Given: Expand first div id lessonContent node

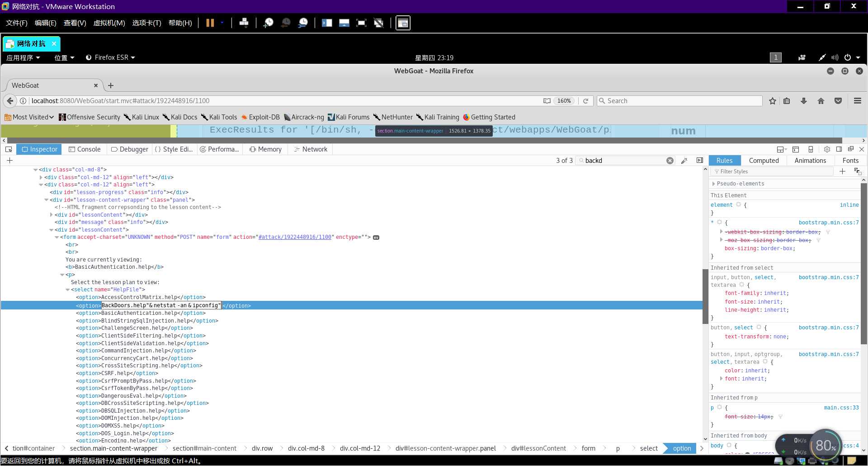Looking at the screenshot, I should [52, 215].
